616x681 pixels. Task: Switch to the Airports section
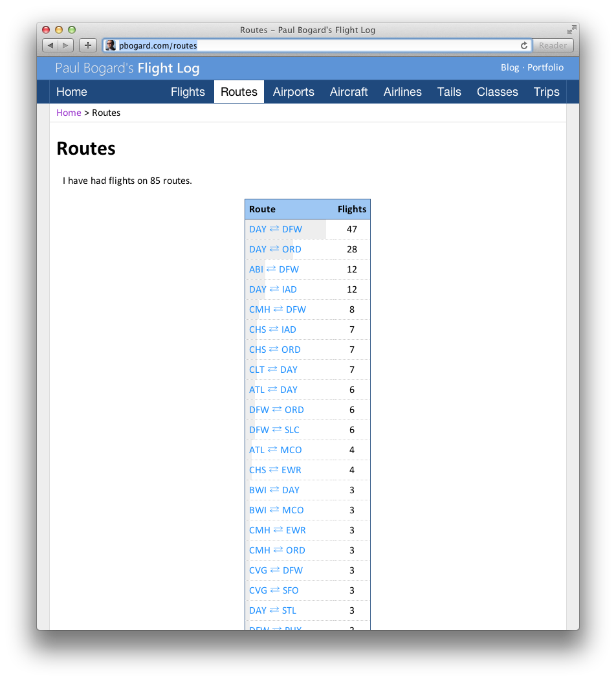(x=293, y=92)
